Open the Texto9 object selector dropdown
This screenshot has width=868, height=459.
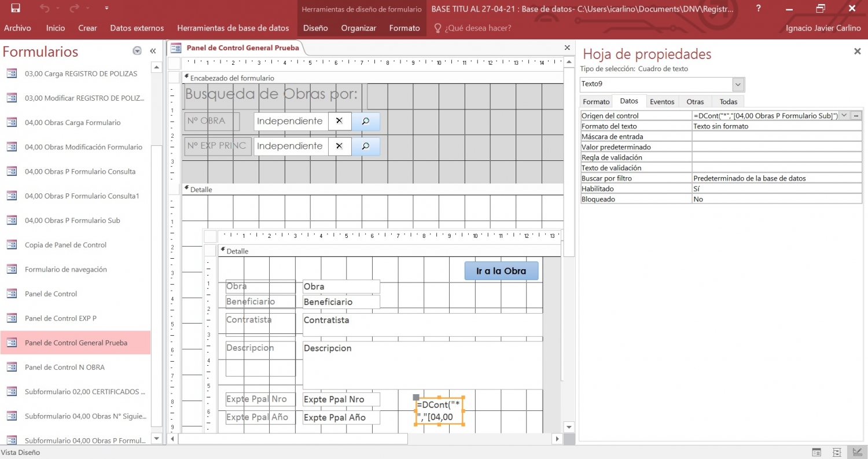(738, 85)
